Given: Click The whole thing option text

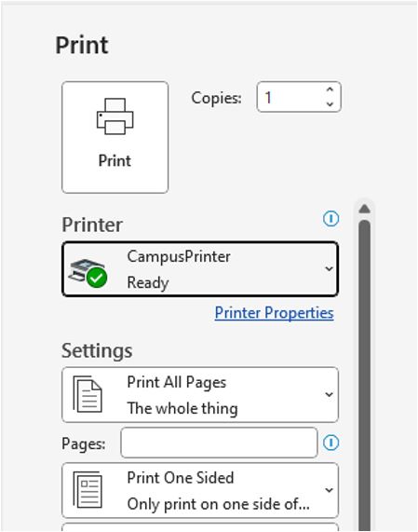Looking at the screenshot, I should [x=182, y=408].
